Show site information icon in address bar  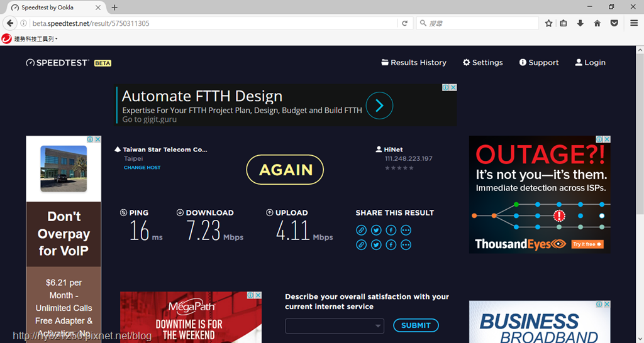coord(24,23)
